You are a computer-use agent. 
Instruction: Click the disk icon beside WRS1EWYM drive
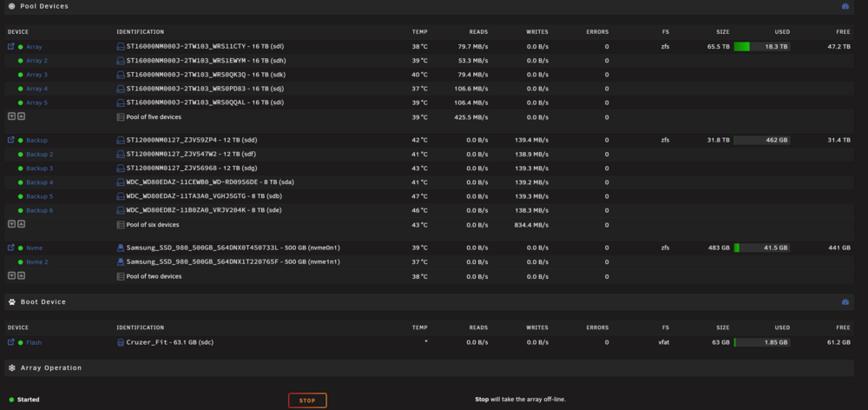pyautogui.click(x=121, y=61)
